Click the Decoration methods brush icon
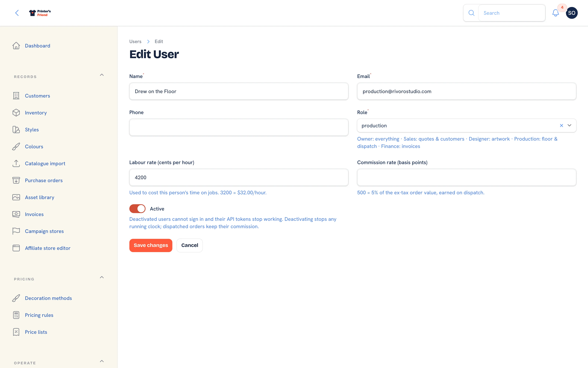This screenshot has height=368, width=588. click(x=16, y=298)
